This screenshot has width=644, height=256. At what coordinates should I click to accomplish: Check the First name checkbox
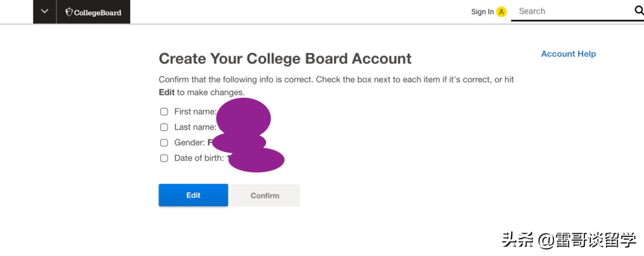click(x=164, y=112)
